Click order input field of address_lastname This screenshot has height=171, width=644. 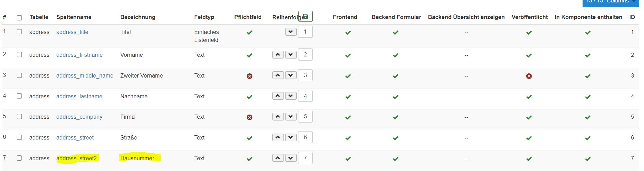coord(305,96)
